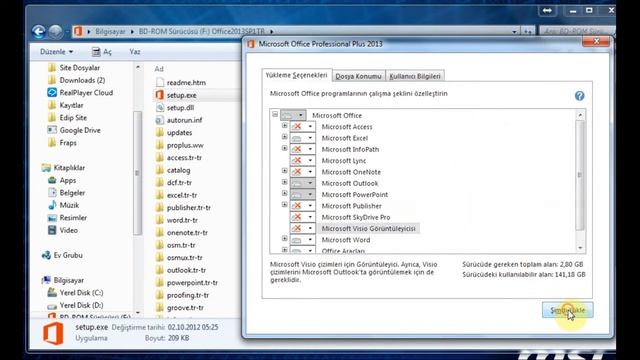640x360 pixels.
Task: Switch to Dosya Konumu tab
Action: [x=358, y=76]
